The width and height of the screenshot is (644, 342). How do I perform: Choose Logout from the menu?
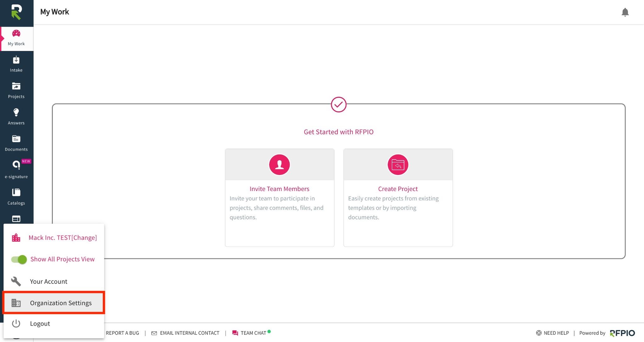point(54,323)
